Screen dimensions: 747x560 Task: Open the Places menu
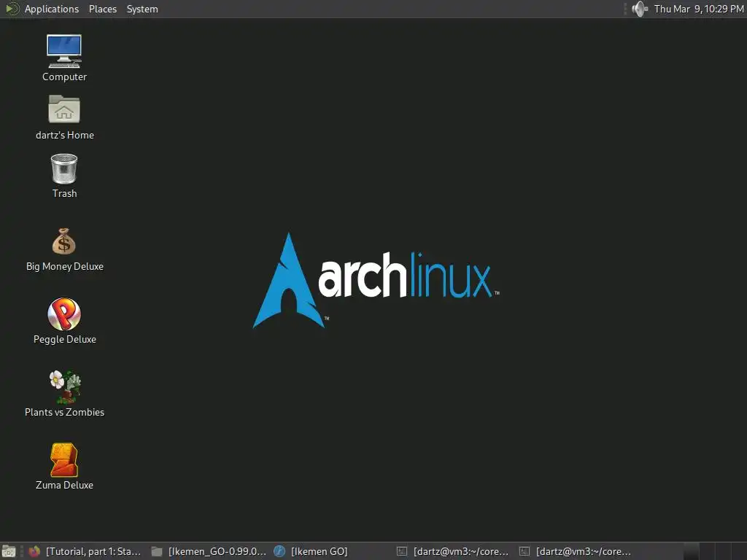click(102, 9)
